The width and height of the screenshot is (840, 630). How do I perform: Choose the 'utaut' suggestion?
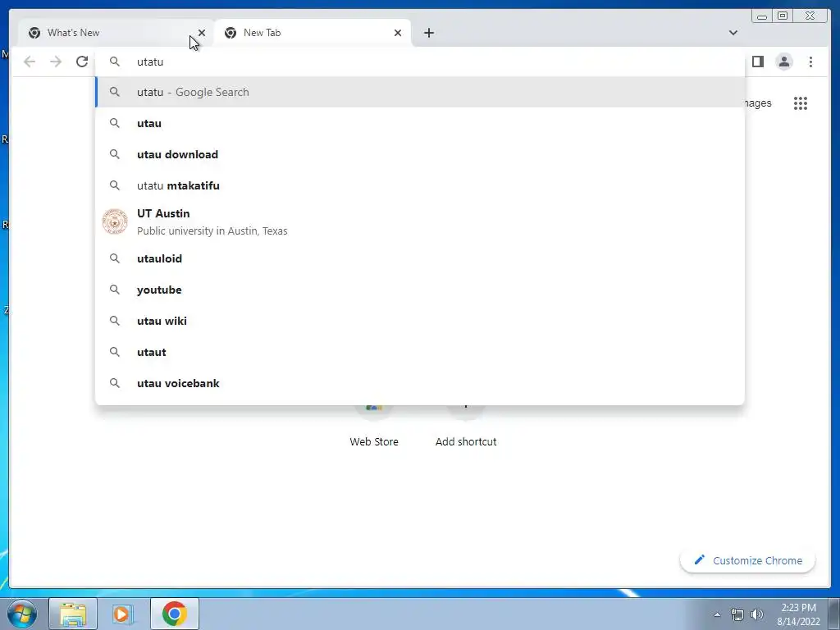tap(419, 352)
